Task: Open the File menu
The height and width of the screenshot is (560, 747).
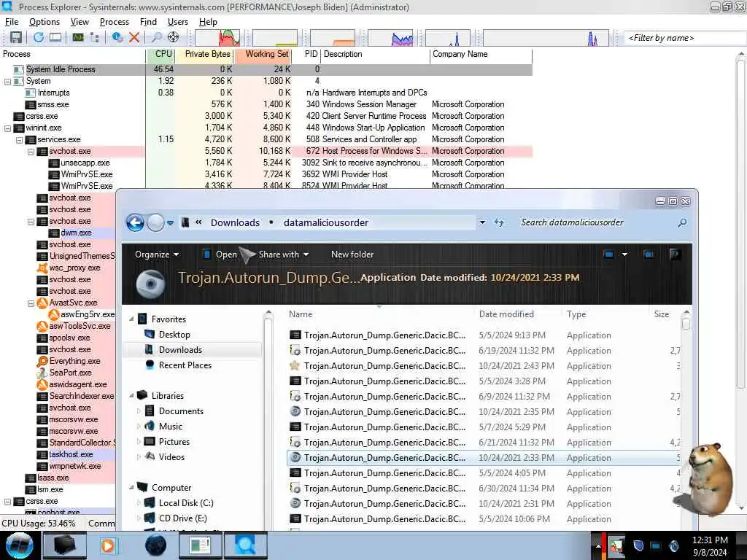Action: point(12,22)
